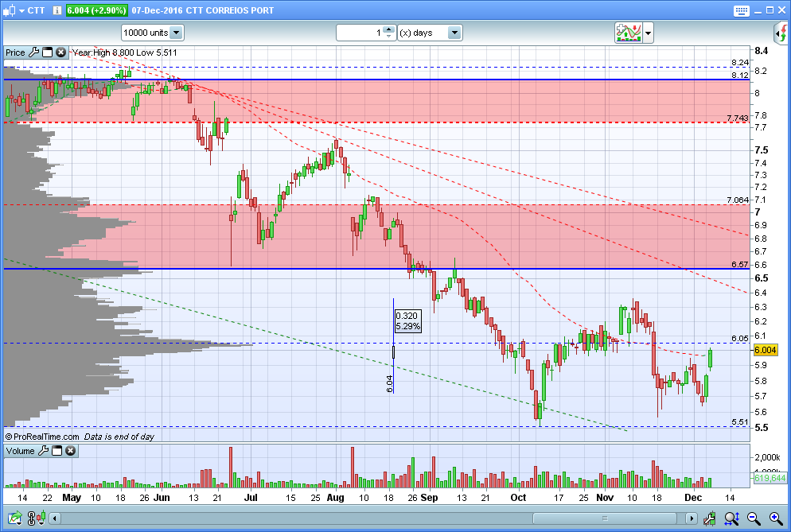Click the 07-Dec-2016 date in title bar

pyautogui.click(x=158, y=10)
